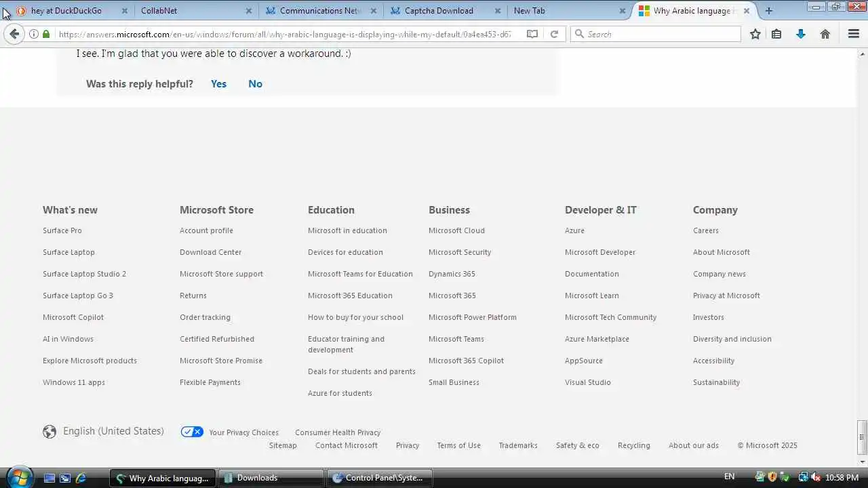Open Windows 11 apps link
This screenshot has width=868, height=488.
point(73,382)
